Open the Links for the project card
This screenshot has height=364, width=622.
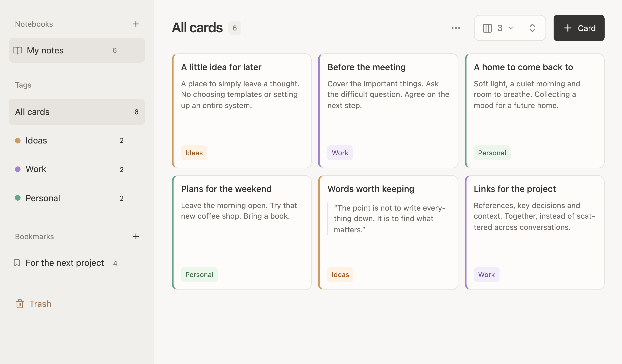click(534, 233)
